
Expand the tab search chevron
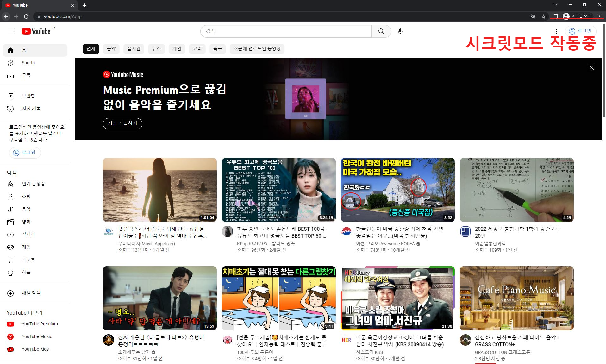click(x=555, y=5)
